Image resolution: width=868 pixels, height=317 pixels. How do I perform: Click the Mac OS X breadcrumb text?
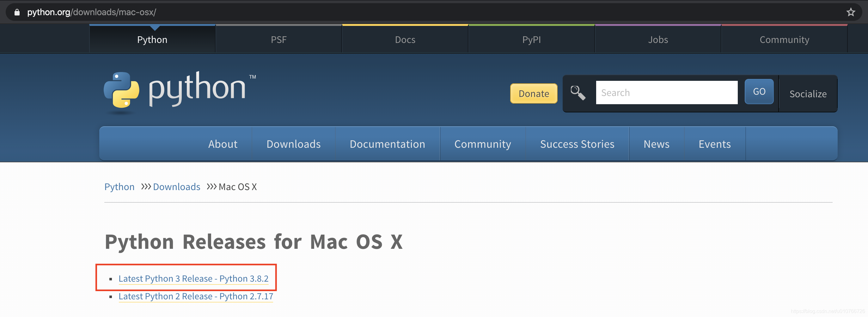coord(238,187)
